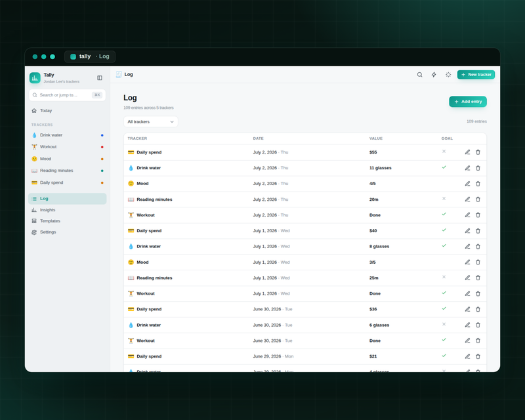This screenshot has width=525, height=420.
Task: Collapse sidebar using the panel icon
Action: [100, 77]
